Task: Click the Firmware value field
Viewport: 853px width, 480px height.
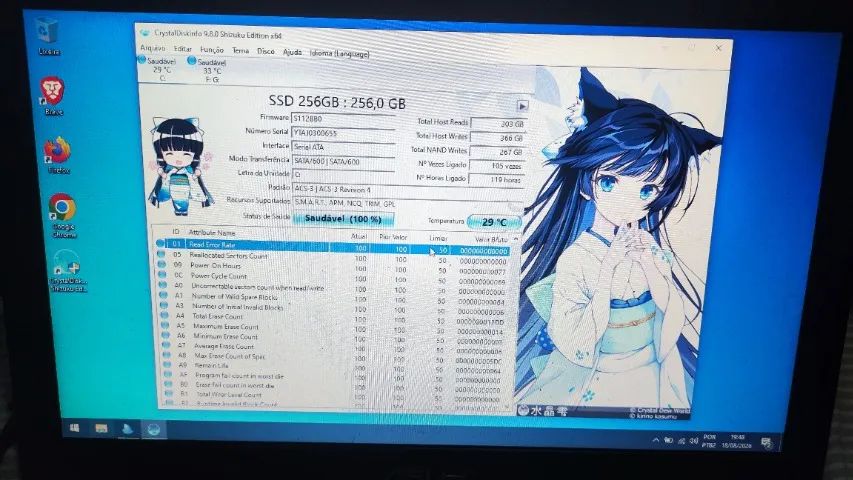Action: coord(343,119)
